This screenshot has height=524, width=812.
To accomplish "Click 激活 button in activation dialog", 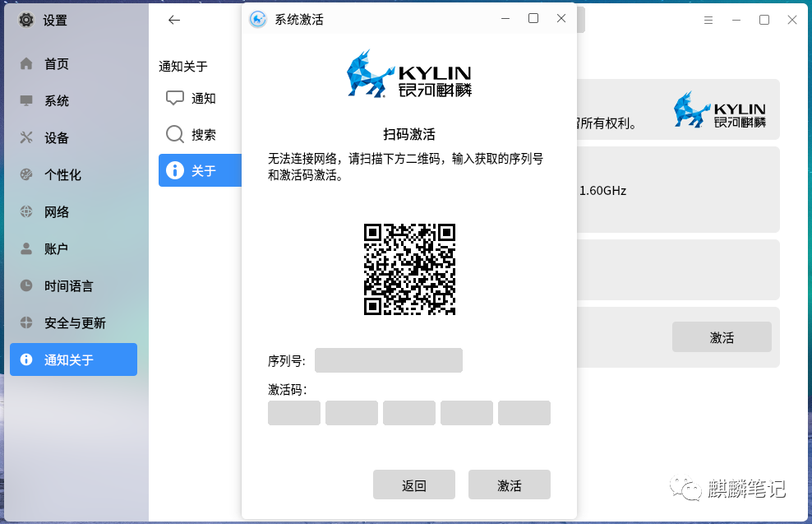I will 509,485.
